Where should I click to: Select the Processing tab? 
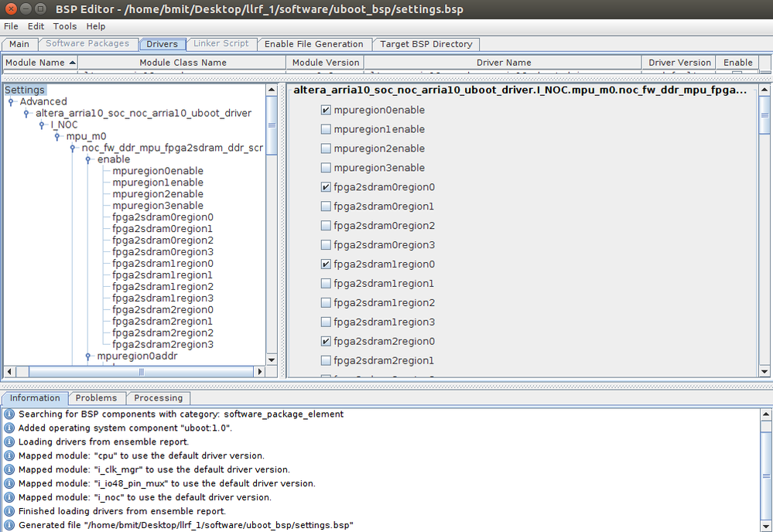pos(159,398)
